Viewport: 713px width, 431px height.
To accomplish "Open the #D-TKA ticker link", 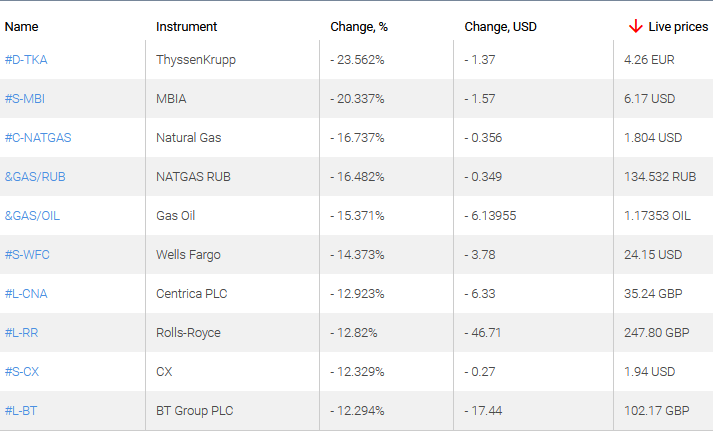I will 26,60.
